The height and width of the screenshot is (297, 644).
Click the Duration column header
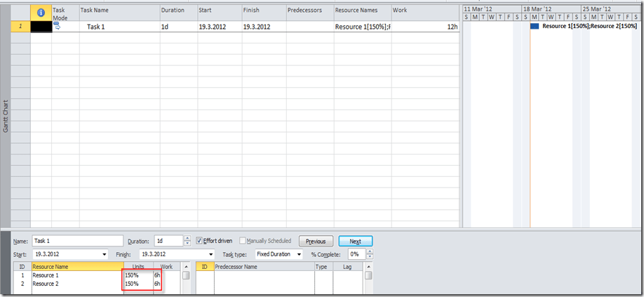pyautogui.click(x=173, y=11)
